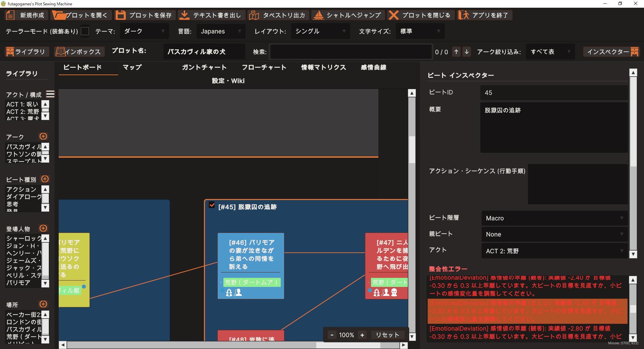Switch to the 情報マトリクス tab

pyautogui.click(x=324, y=67)
